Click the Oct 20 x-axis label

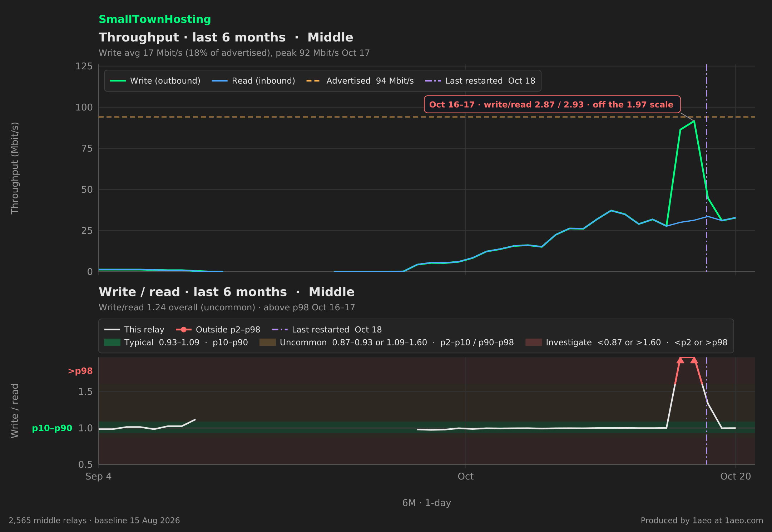pos(736,477)
